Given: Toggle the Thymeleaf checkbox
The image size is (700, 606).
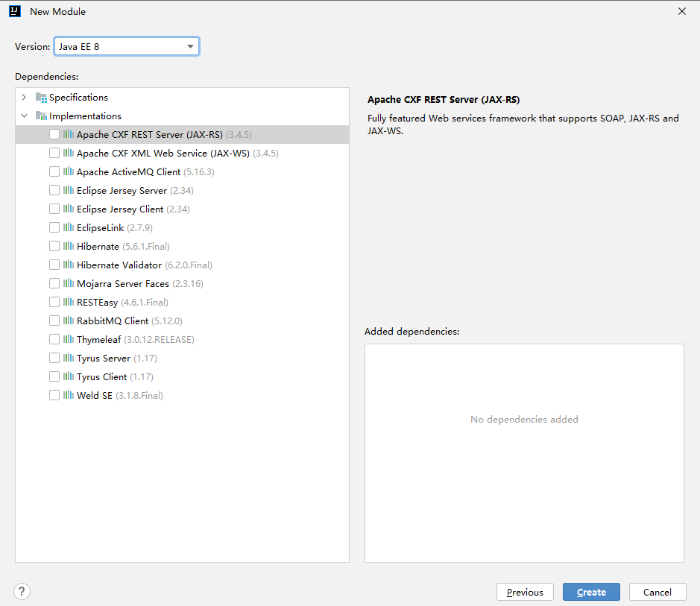Looking at the screenshot, I should coord(54,340).
